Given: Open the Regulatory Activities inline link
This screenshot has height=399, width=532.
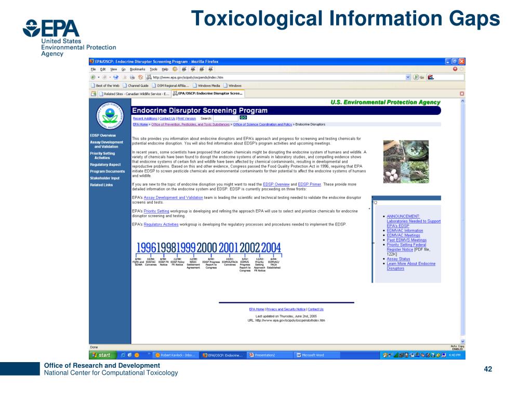Looking at the screenshot, I should coord(161,224).
